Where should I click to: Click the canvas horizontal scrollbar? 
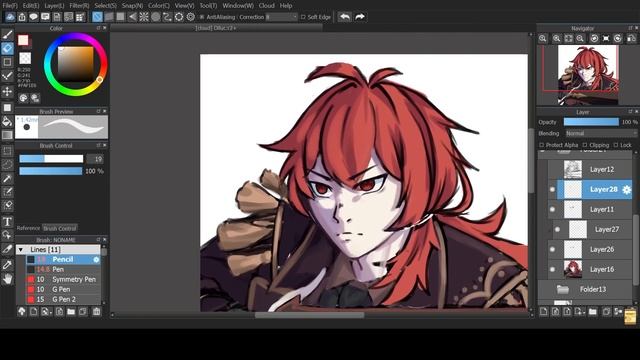[x=309, y=315]
